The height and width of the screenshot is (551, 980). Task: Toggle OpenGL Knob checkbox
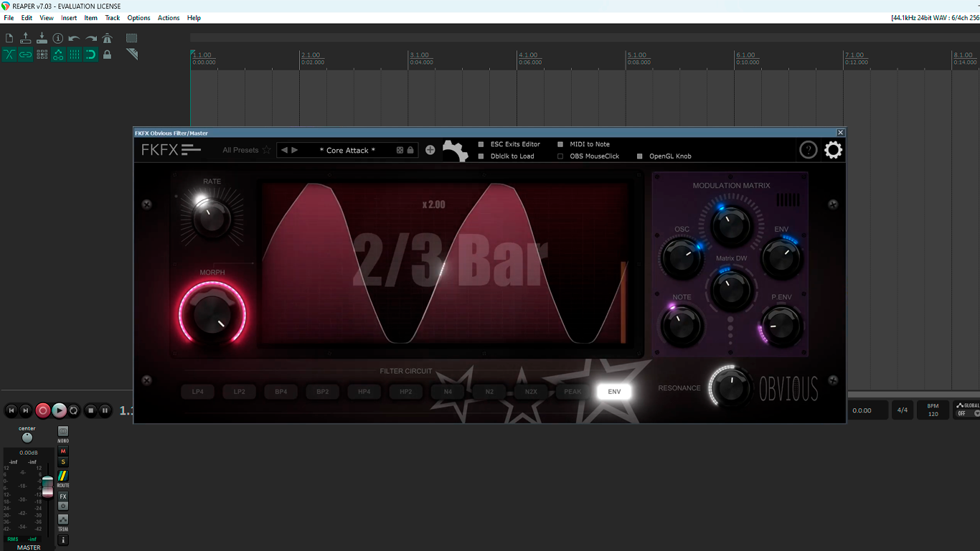[640, 156]
